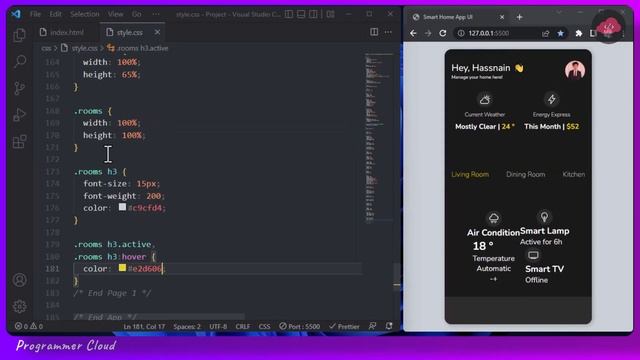Reload the browser page

coord(443,33)
